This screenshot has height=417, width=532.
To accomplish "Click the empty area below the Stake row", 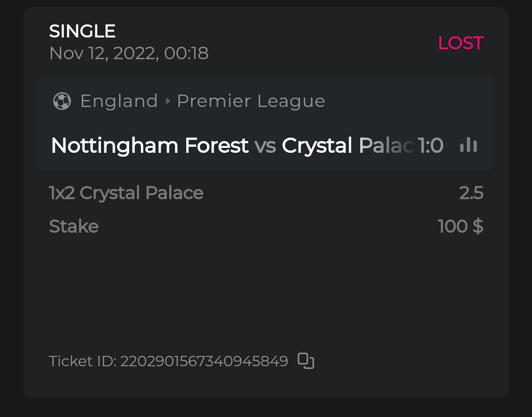I will point(266,291).
